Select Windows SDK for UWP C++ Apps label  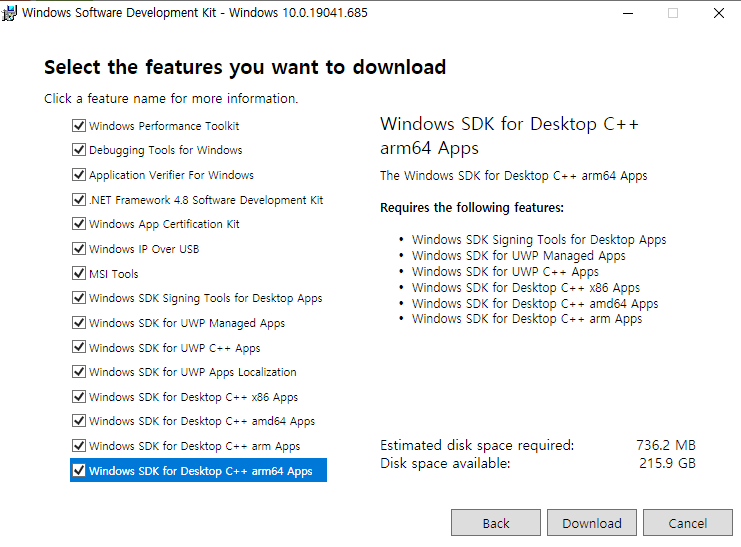point(174,348)
